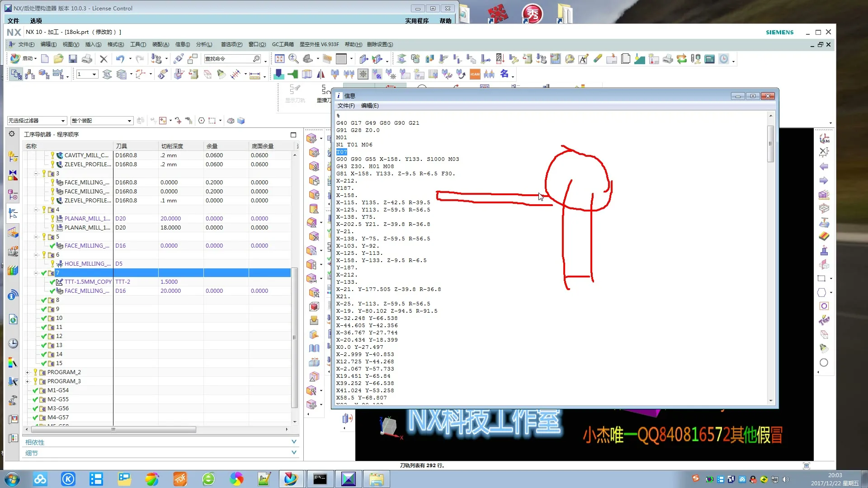Viewport: 868px width, 488px height.
Task: Click the 刀具 column header
Action: tap(121, 146)
